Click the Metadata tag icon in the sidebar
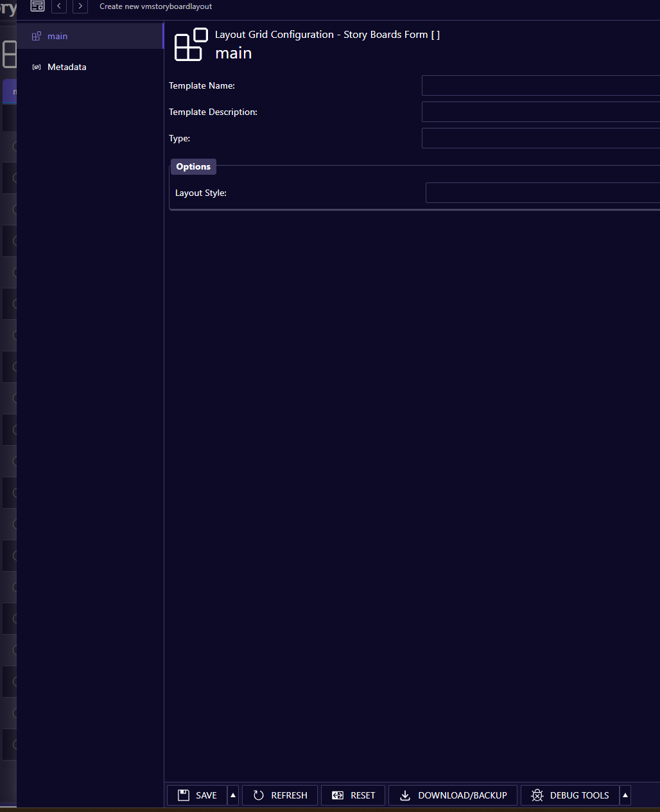This screenshot has height=812, width=660. tap(36, 67)
